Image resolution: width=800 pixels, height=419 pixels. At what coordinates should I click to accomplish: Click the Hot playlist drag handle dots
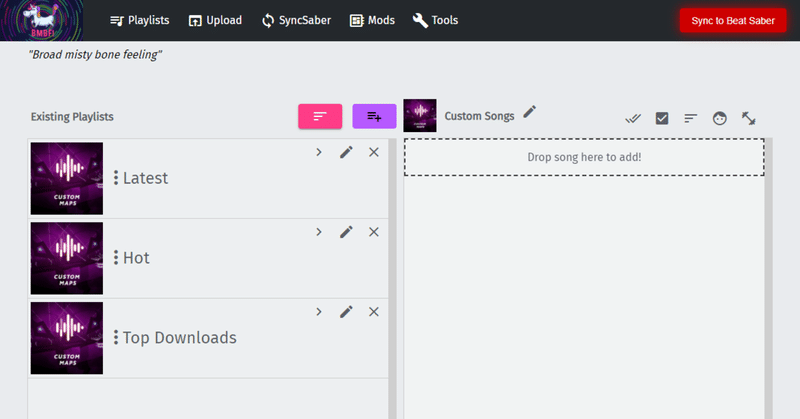coord(116,257)
